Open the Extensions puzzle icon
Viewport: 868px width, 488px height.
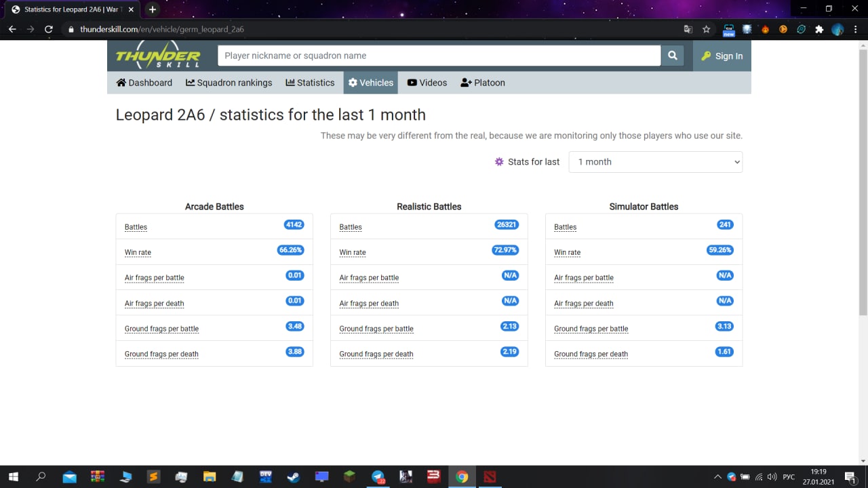tap(819, 29)
